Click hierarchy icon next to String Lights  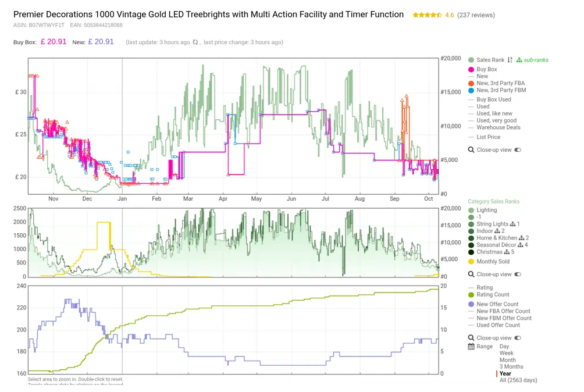coord(513,224)
